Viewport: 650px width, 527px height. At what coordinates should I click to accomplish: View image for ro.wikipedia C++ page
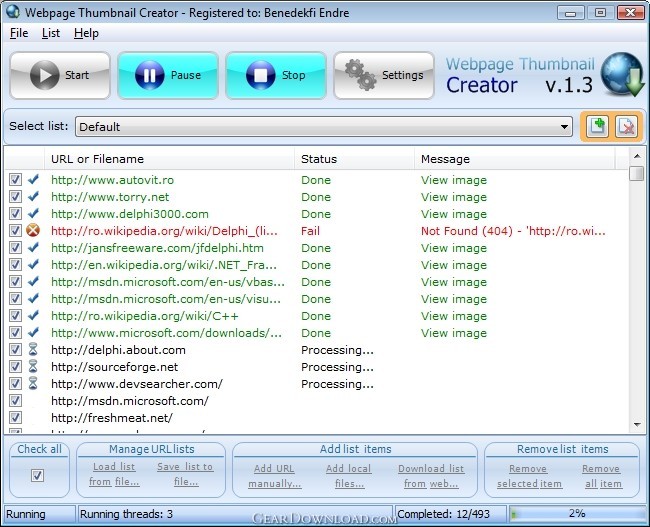(454, 316)
